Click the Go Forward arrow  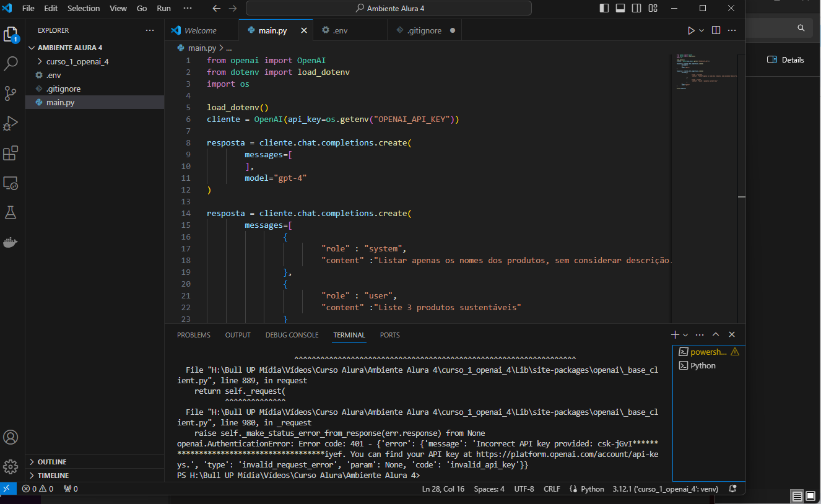[x=233, y=9]
